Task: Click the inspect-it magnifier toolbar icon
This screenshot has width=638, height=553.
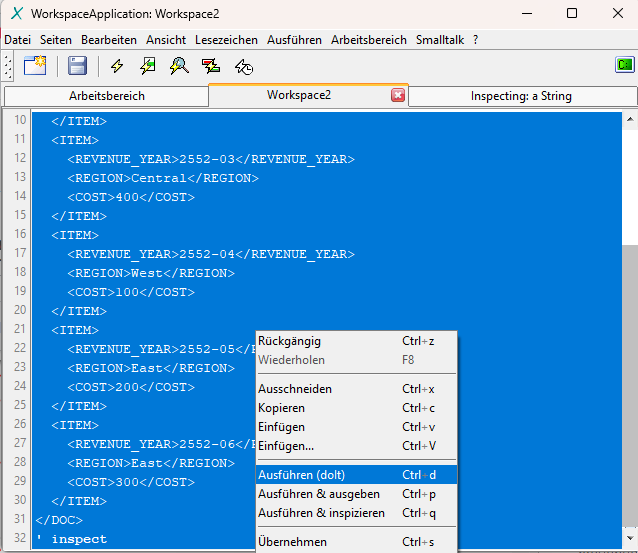Action: pyautogui.click(x=179, y=66)
